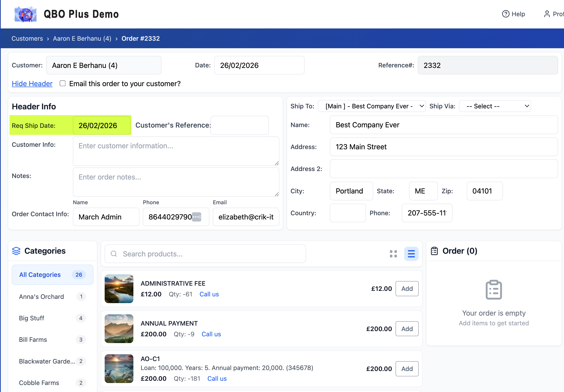Image resolution: width=564 pixels, height=392 pixels.
Task: Add ADMINISTRATIVE FEE to the order
Action: click(x=407, y=289)
